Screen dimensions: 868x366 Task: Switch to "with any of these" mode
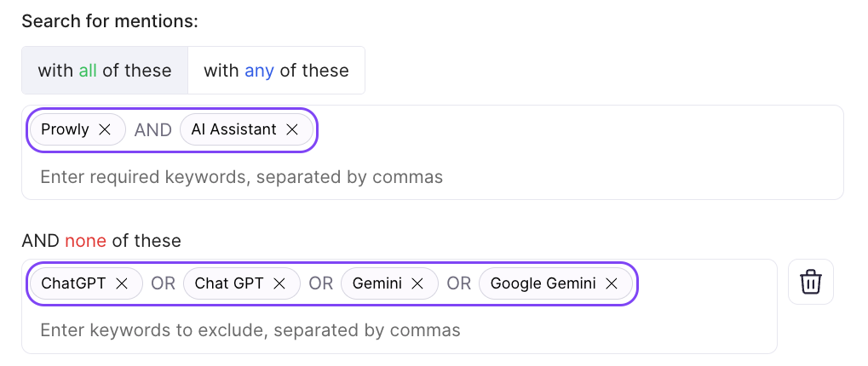click(276, 71)
